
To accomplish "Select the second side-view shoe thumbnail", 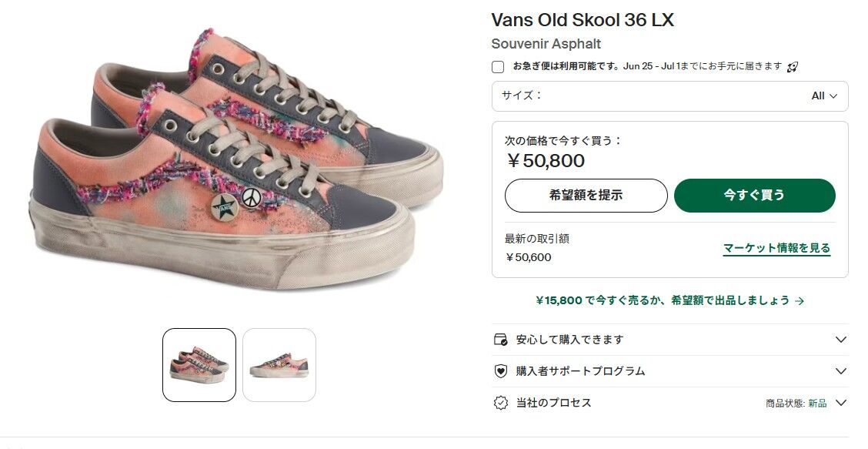I will (279, 365).
